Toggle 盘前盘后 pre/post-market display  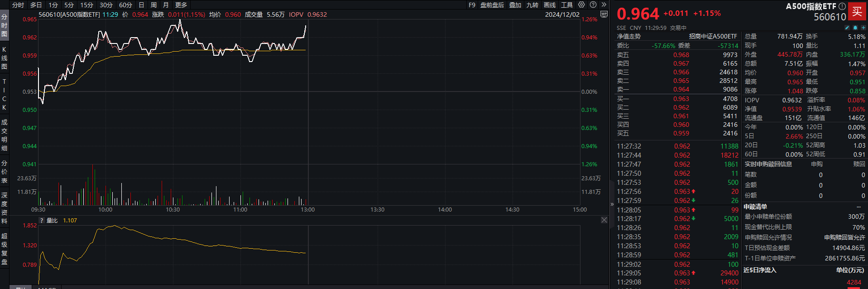point(492,5)
